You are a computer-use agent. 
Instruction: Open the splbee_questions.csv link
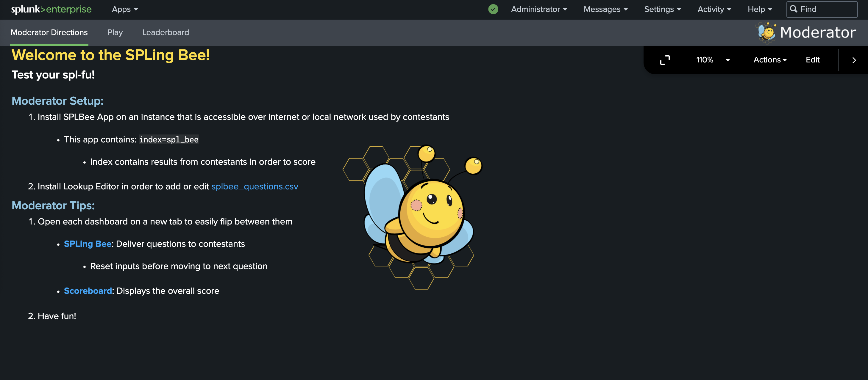pos(255,186)
